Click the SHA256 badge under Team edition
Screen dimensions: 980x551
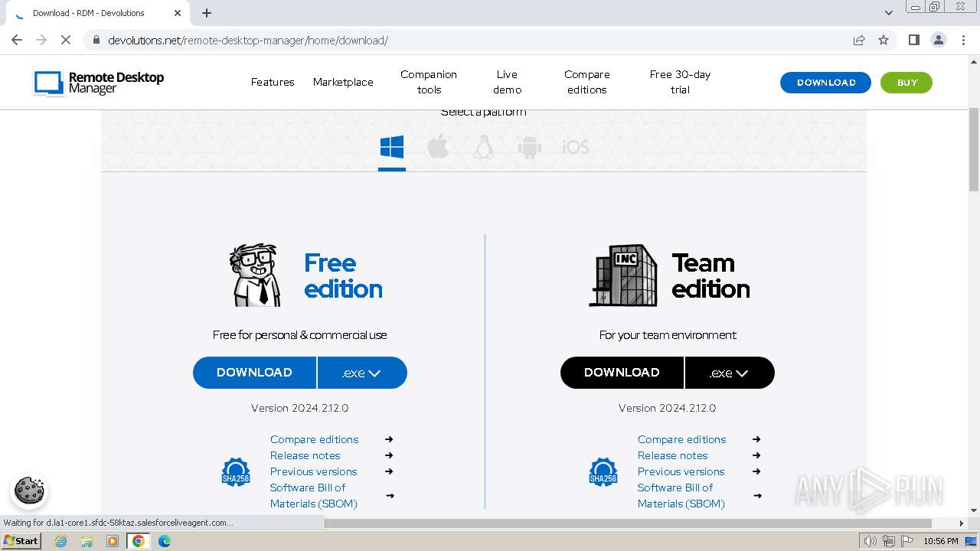[x=603, y=472]
